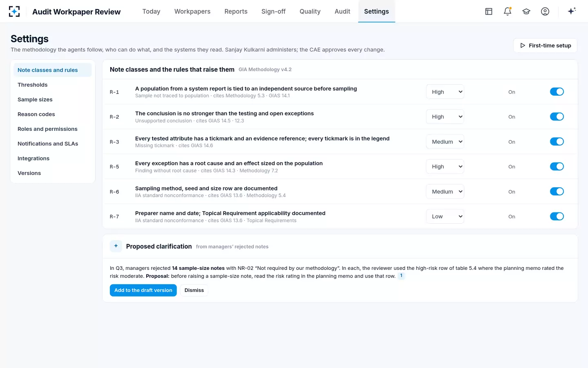Change R-3 severity Medium dropdown
Screen dimensions: 588x368
pos(445,141)
